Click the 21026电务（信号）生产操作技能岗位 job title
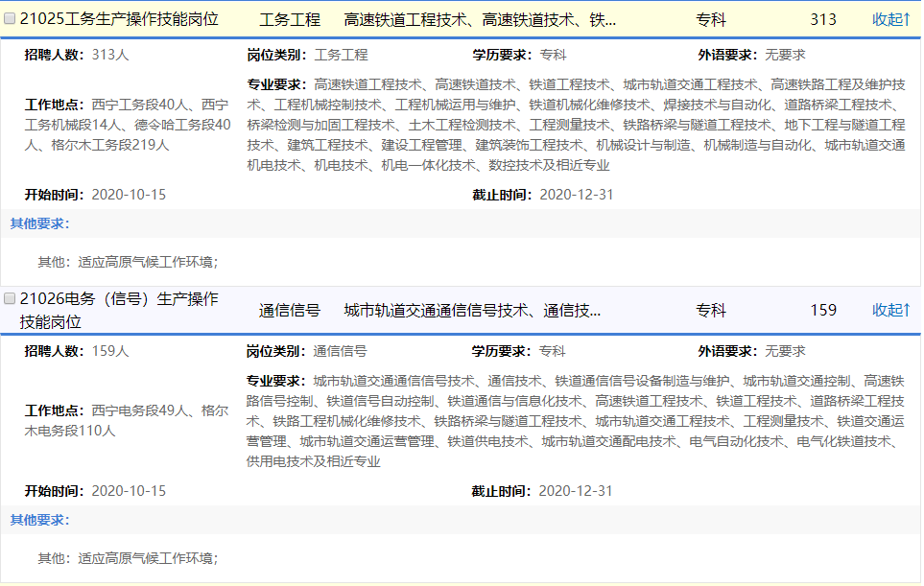Image resolution: width=924 pixels, height=586 pixels. tap(119, 310)
